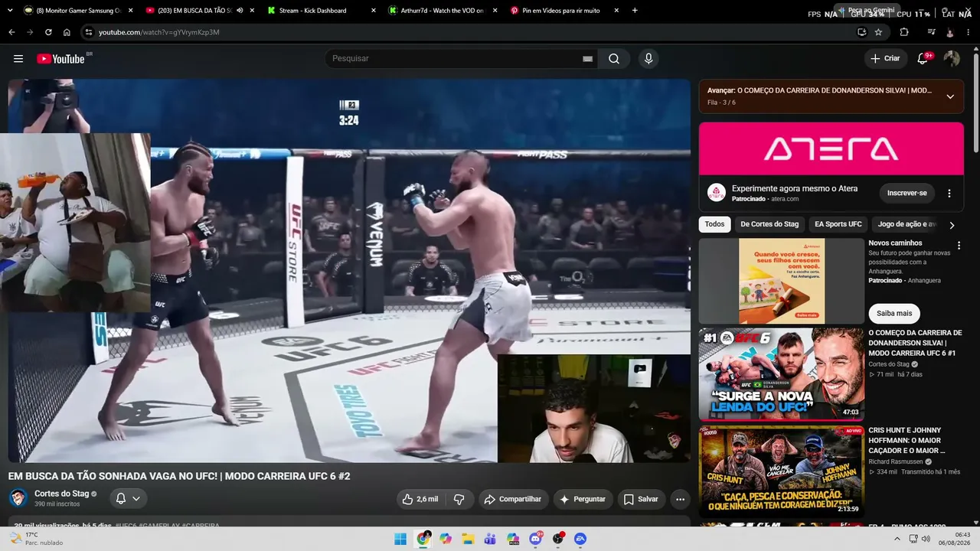Screen dimensions: 980x551
Task: Reload the current page
Action: pos(48,32)
